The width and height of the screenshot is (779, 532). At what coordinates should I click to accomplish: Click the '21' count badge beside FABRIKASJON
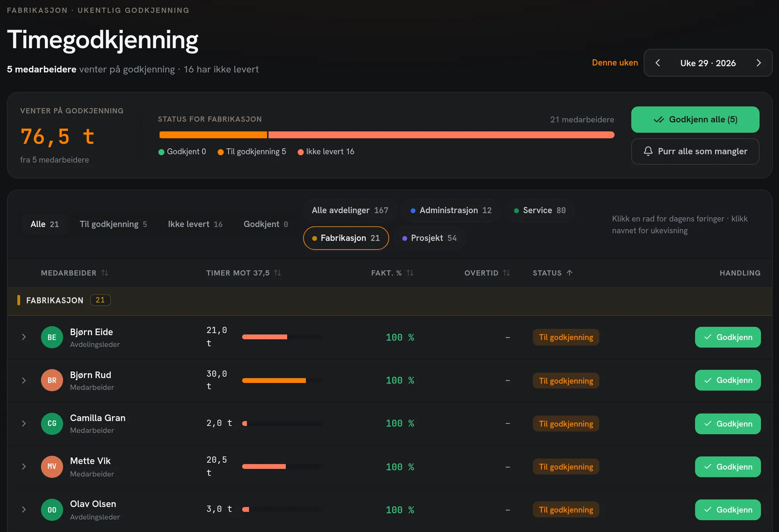[x=100, y=300]
